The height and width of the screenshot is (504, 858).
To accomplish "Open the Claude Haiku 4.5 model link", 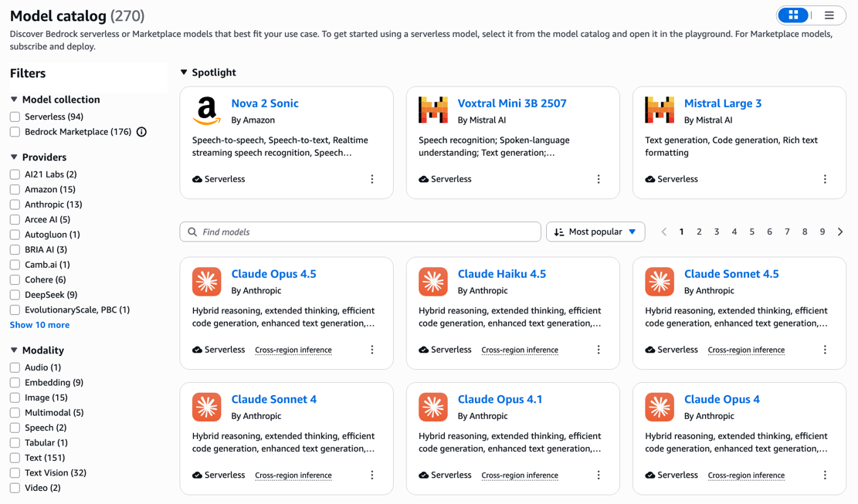I will click(502, 274).
